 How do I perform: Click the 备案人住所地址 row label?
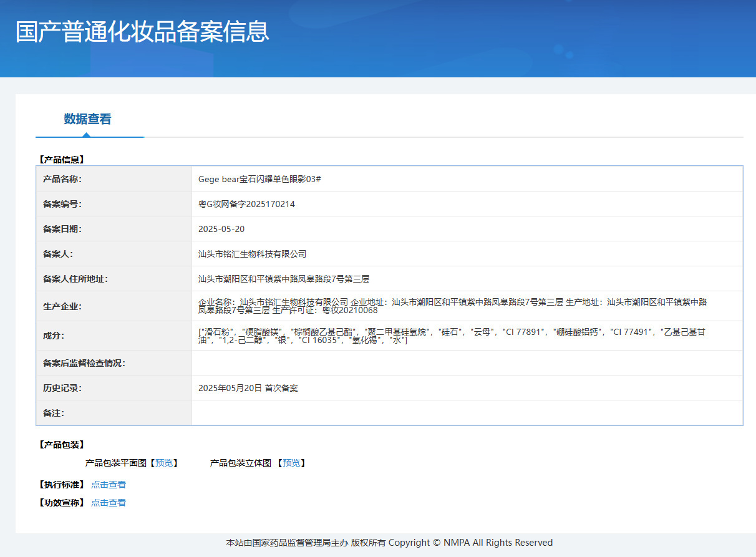pyautogui.click(x=75, y=279)
